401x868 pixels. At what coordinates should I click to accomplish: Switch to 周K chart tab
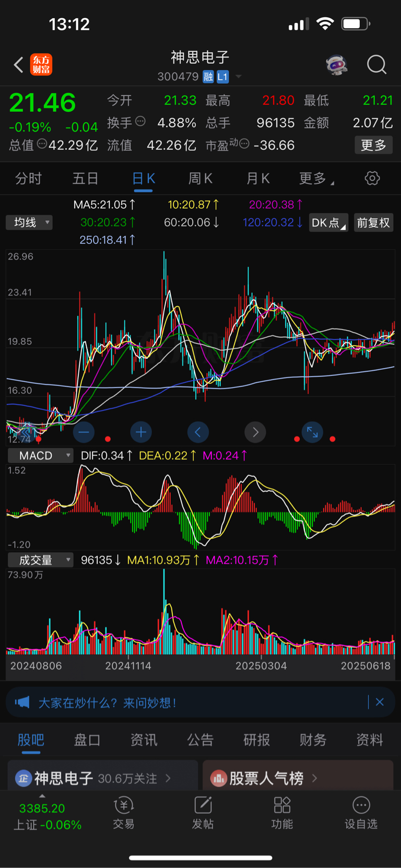(x=200, y=179)
